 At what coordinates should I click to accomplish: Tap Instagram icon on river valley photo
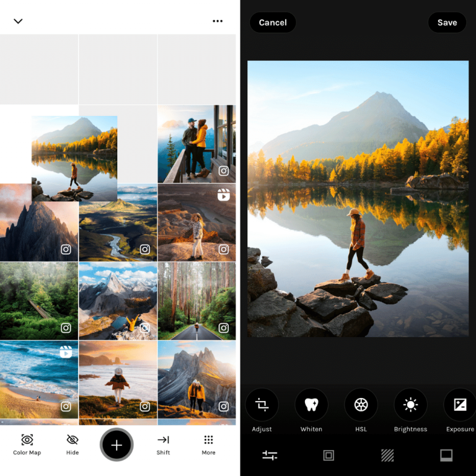pyautogui.click(x=145, y=250)
